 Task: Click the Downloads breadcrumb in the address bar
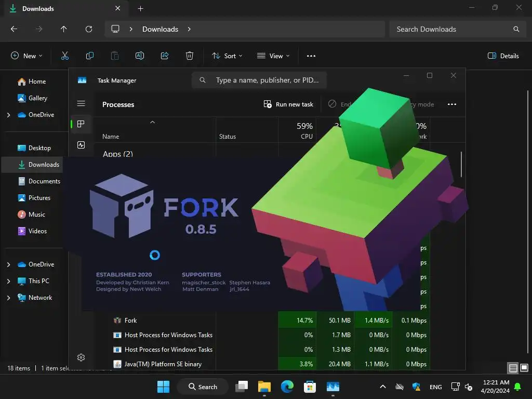point(160,29)
